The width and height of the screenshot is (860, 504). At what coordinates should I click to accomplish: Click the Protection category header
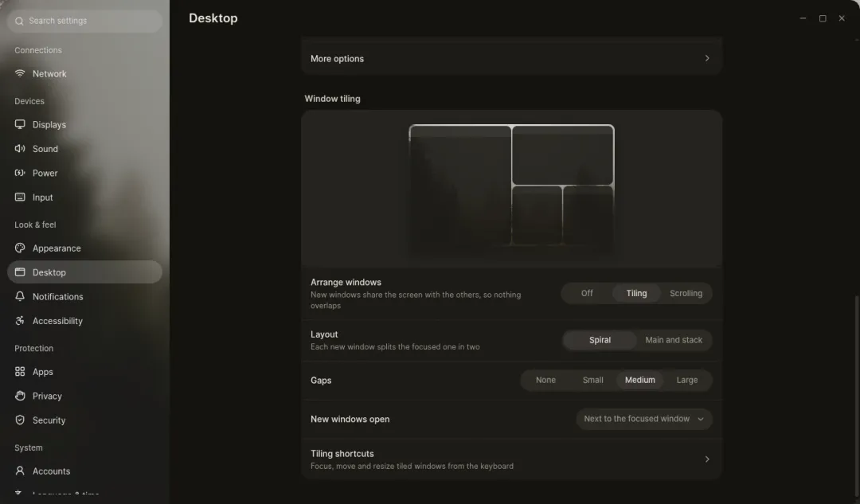click(33, 348)
